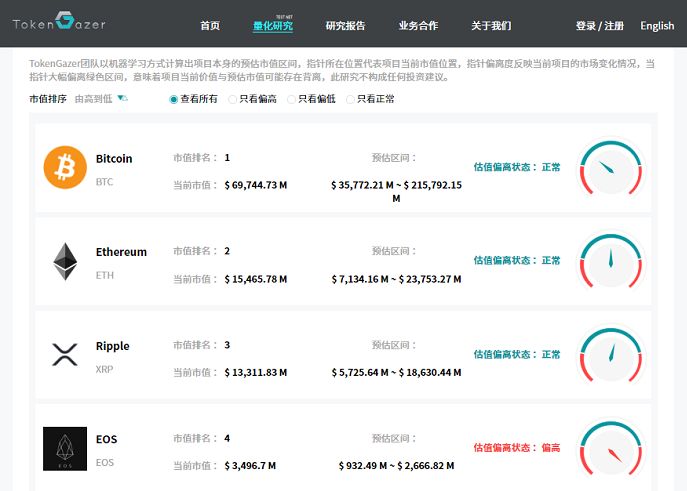
Task: Click EOS valuation gauge
Action: tap(611, 449)
